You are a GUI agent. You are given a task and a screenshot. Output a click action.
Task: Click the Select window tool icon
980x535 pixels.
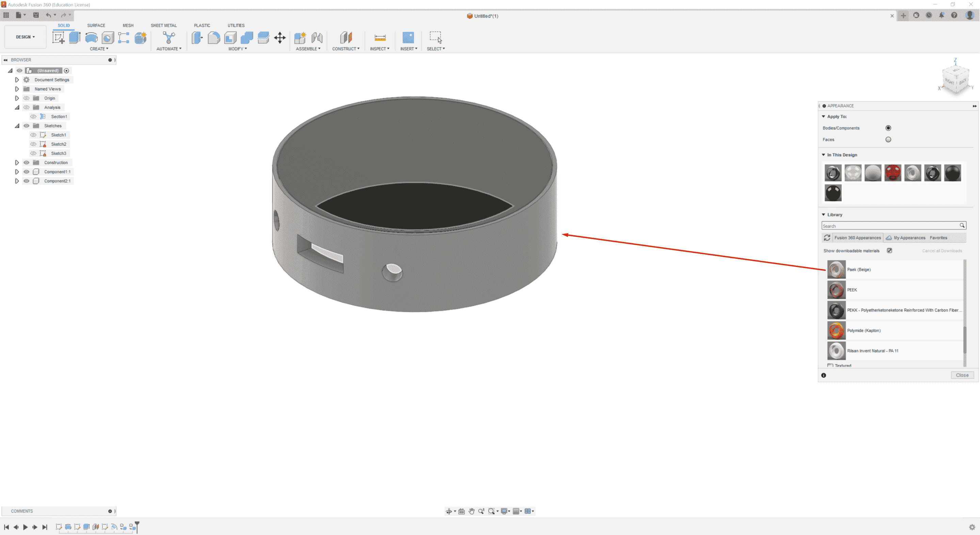(x=436, y=38)
